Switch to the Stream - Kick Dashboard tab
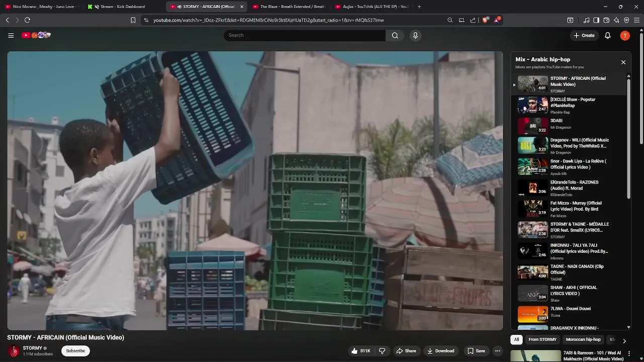 point(123,7)
